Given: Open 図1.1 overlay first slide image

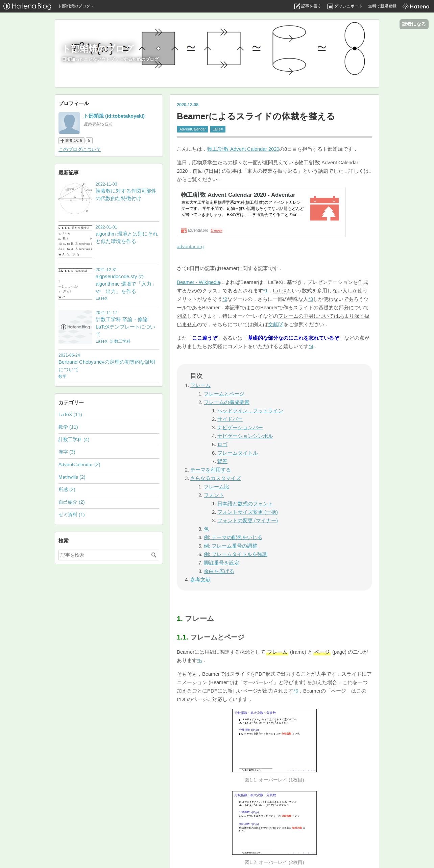Looking at the screenshot, I should coord(274,741).
